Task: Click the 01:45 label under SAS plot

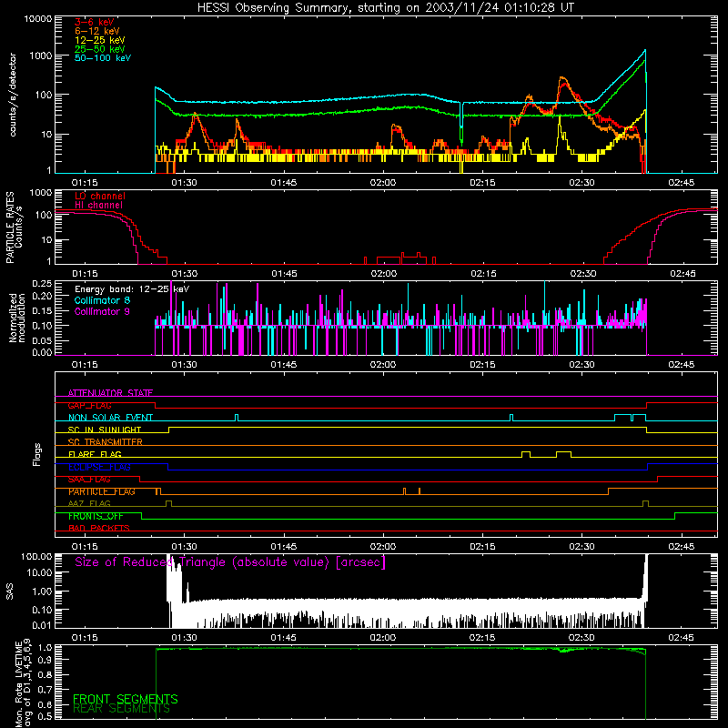Action: point(283,638)
